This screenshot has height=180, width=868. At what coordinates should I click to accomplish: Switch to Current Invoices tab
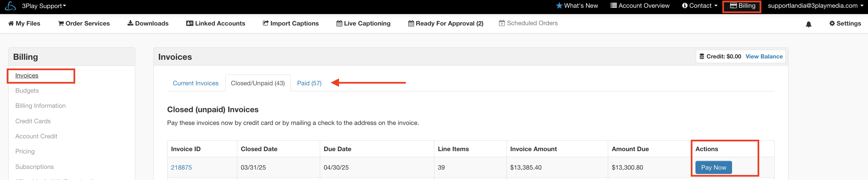tap(195, 83)
